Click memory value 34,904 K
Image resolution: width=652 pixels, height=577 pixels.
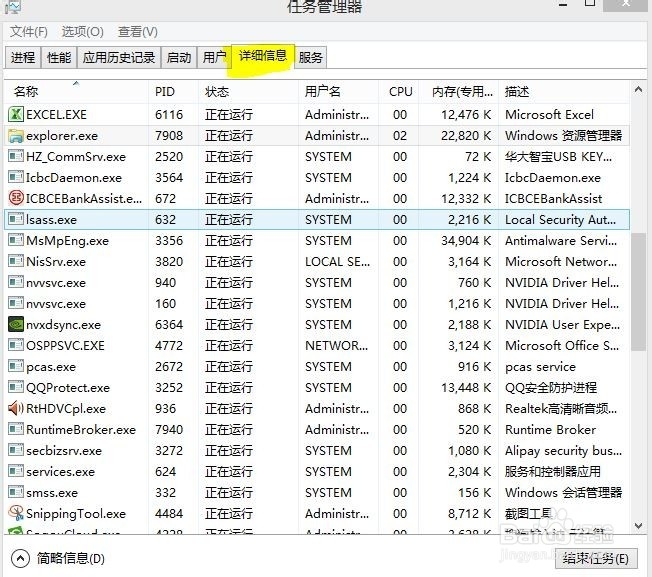466,240
